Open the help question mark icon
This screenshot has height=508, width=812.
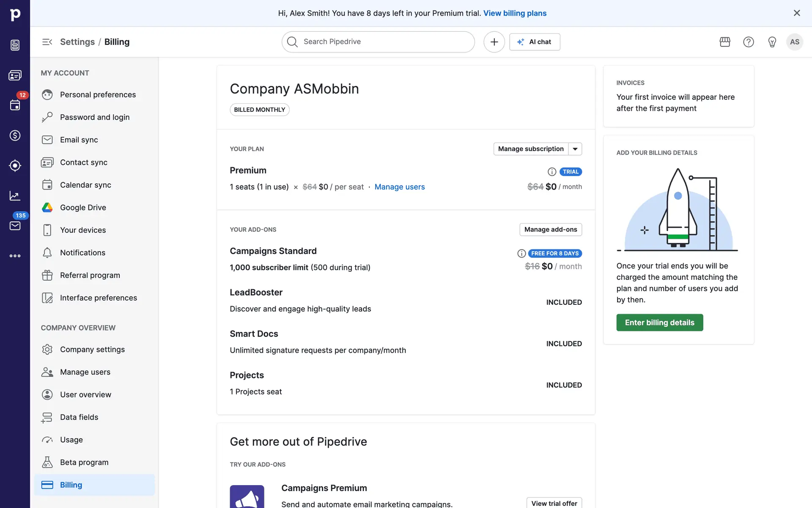[x=749, y=42]
